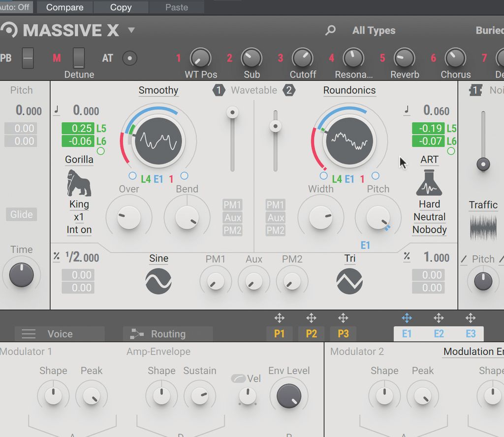The height and width of the screenshot is (437, 504).
Task: Click the search magnifier icon
Action: tap(330, 30)
